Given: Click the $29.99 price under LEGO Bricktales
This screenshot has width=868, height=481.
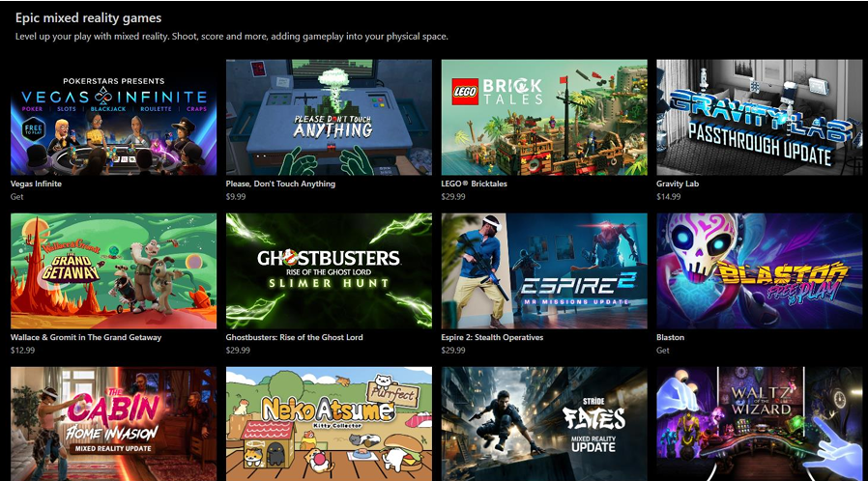Looking at the screenshot, I should click(453, 197).
